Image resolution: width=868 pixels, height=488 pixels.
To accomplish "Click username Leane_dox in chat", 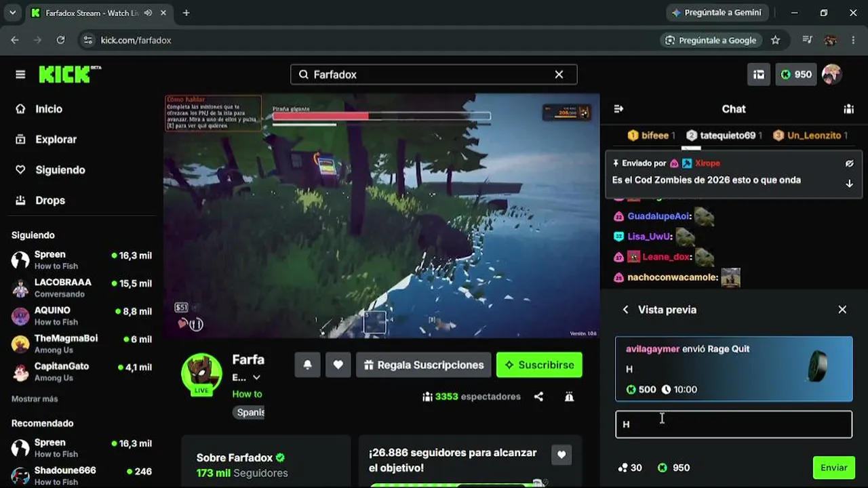I will pos(667,257).
